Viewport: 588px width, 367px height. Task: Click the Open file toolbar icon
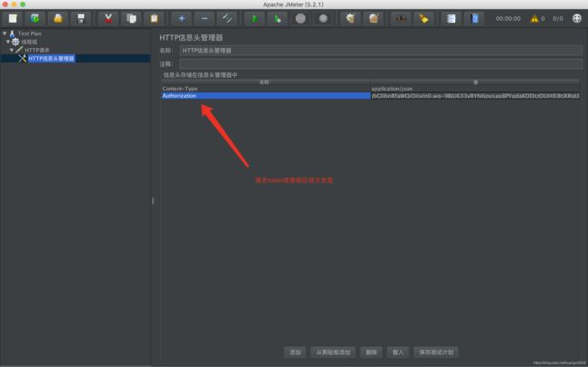pyautogui.click(x=58, y=18)
